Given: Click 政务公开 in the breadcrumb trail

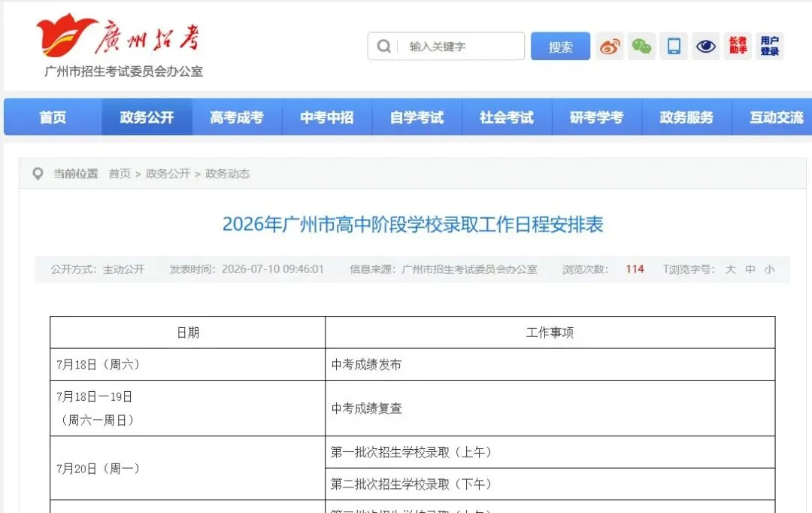Looking at the screenshot, I should 168,174.
